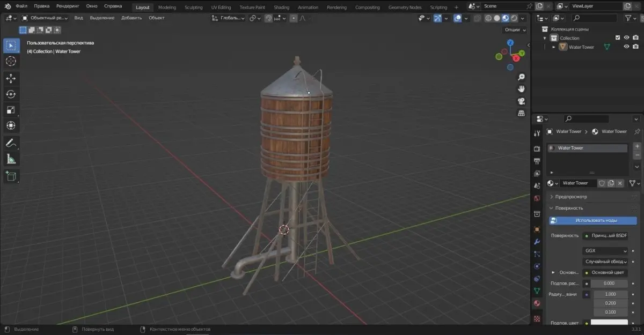Add new material slot plus button
This screenshot has height=335, width=644.
(x=637, y=146)
